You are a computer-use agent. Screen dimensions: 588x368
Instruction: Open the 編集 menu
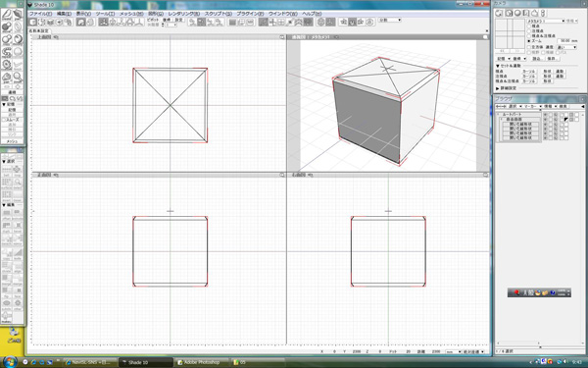click(64, 14)
